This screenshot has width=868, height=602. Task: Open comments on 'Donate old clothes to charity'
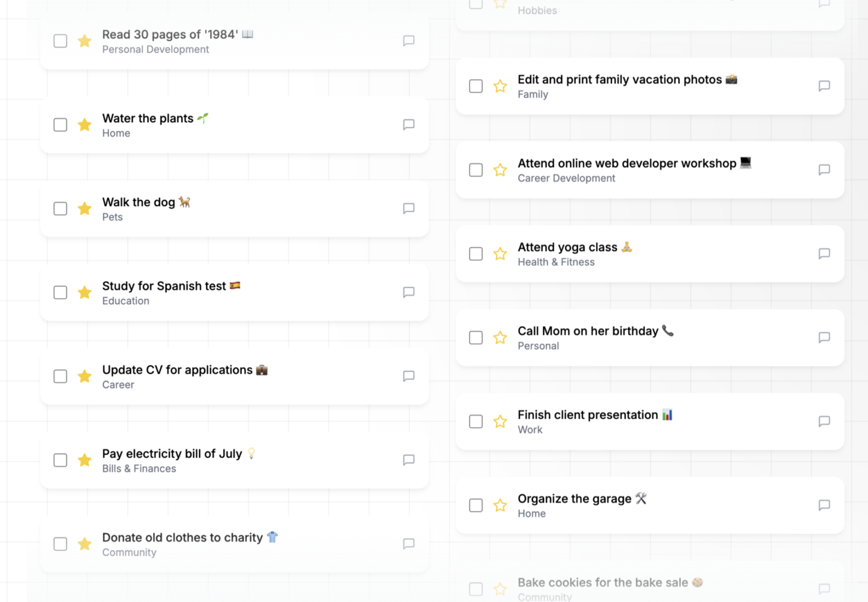409,544
